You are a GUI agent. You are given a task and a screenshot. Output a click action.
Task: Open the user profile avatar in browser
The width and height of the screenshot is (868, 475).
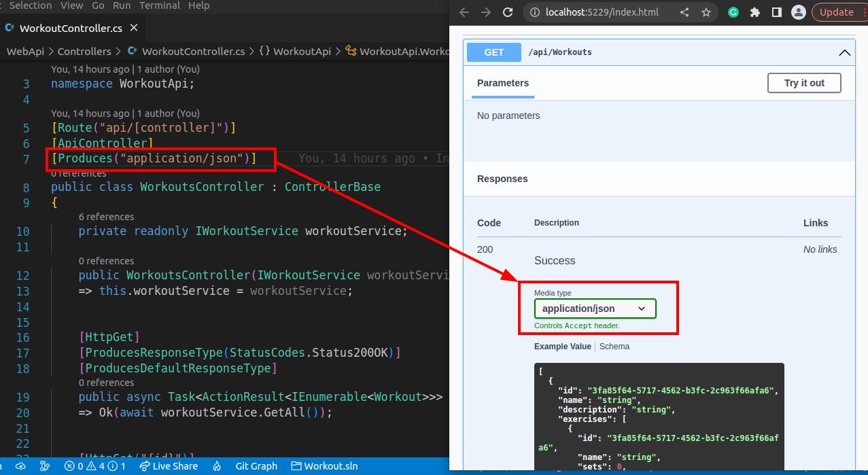(x=799, y=12)
